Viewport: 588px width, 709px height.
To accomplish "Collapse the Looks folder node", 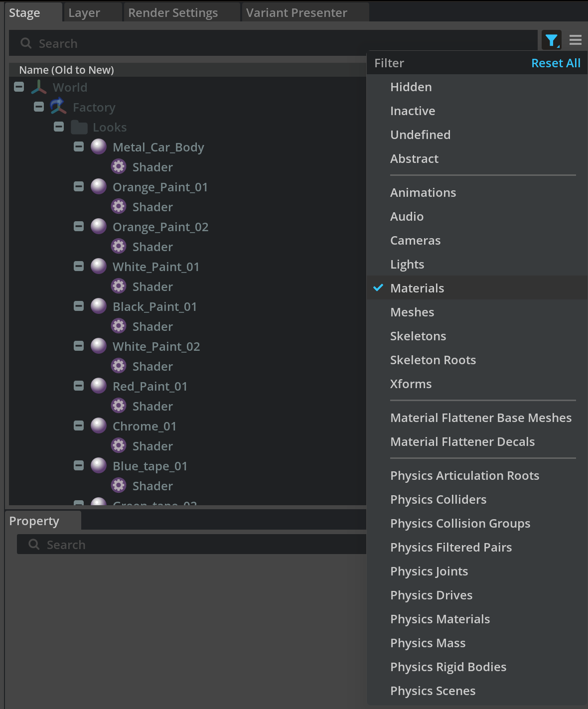I will pos(59,127).
